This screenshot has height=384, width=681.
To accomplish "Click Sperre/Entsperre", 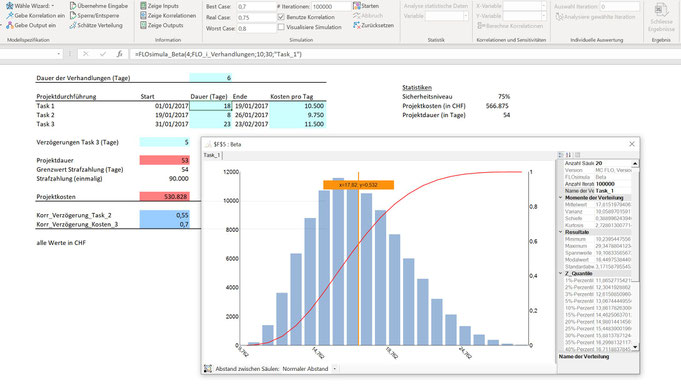I will click(94, 16).
